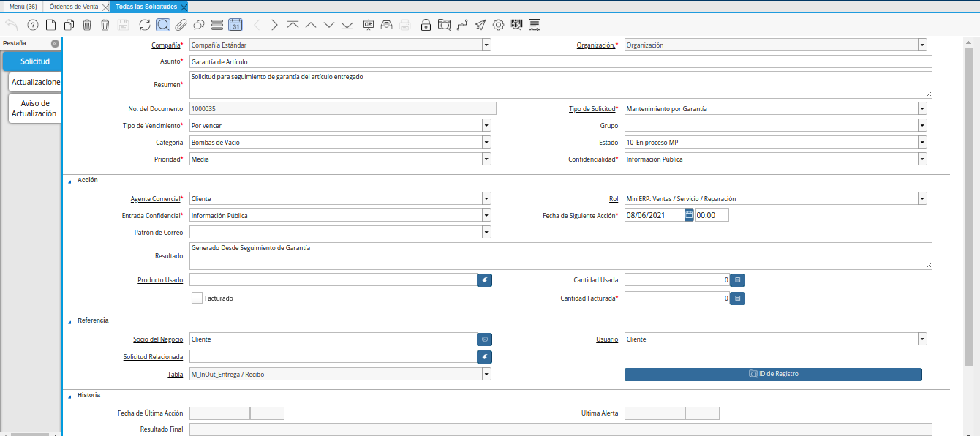980x436 pixels.
Task: Expand the Tipo de Solicitud dropdown
Action: tap(922, 109)
